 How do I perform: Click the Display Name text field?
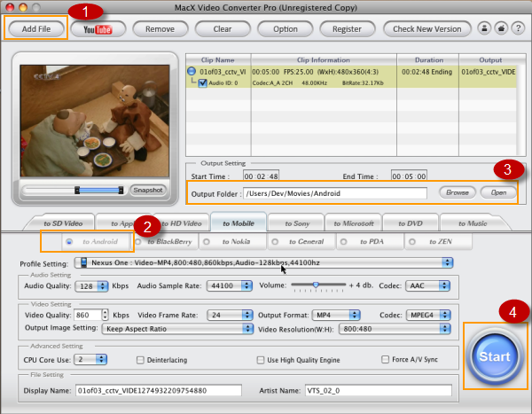point(159,390)
